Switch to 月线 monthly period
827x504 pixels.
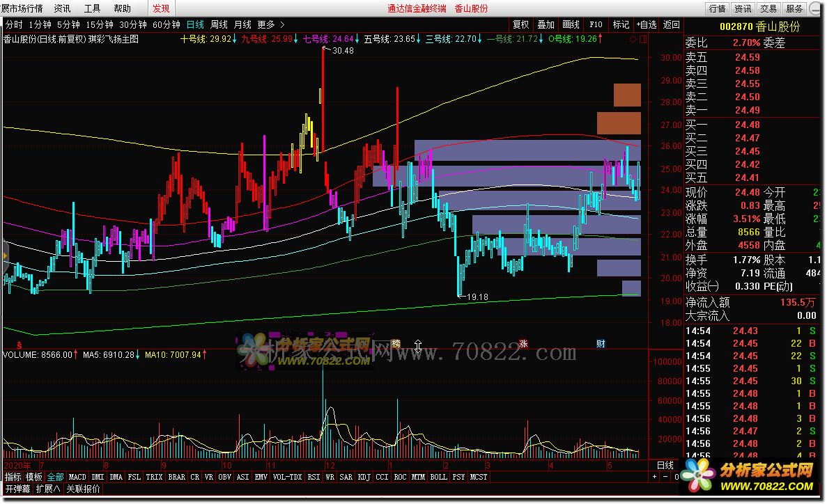tap(242, 25)
